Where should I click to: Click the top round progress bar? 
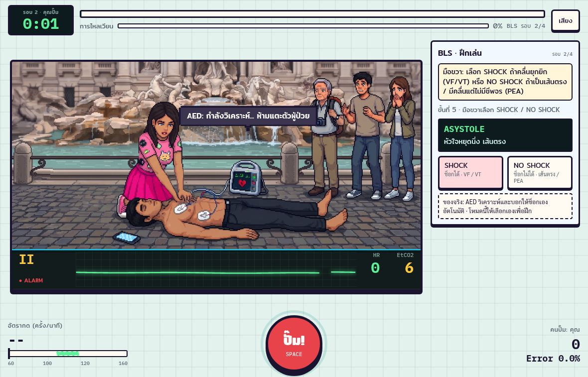pos(312,14)
